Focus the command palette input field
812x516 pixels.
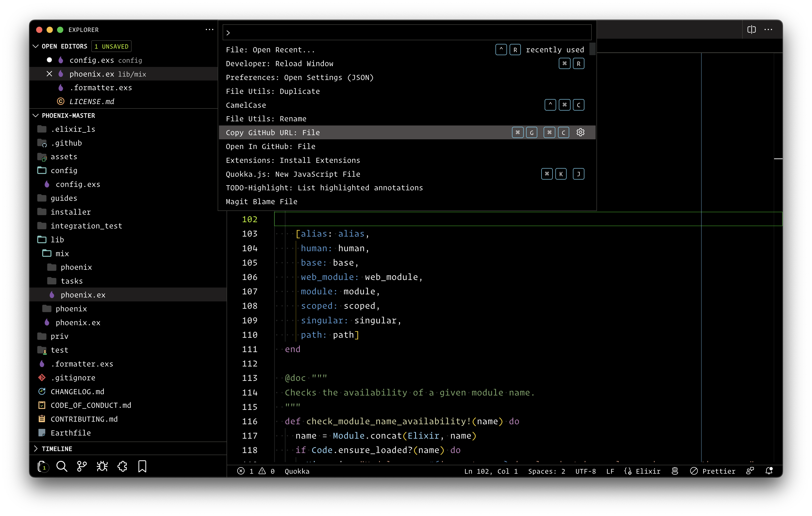pos(407,32)
